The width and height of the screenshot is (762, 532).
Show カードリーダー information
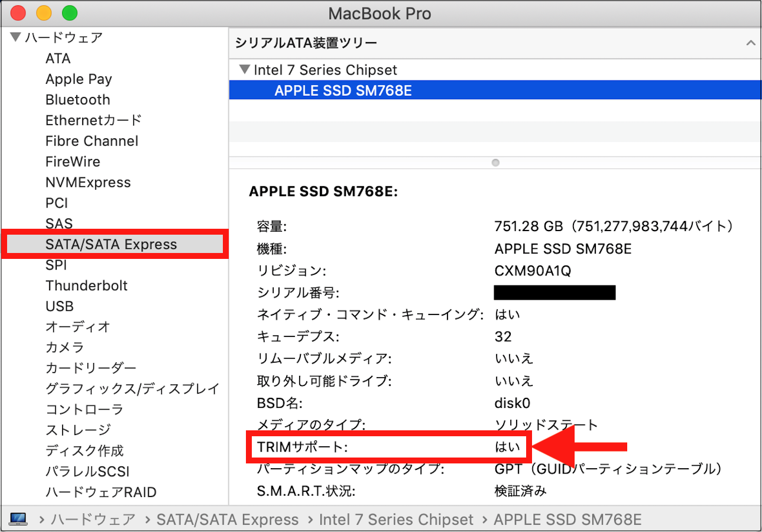pyautogui.click(x=91, y=368)
